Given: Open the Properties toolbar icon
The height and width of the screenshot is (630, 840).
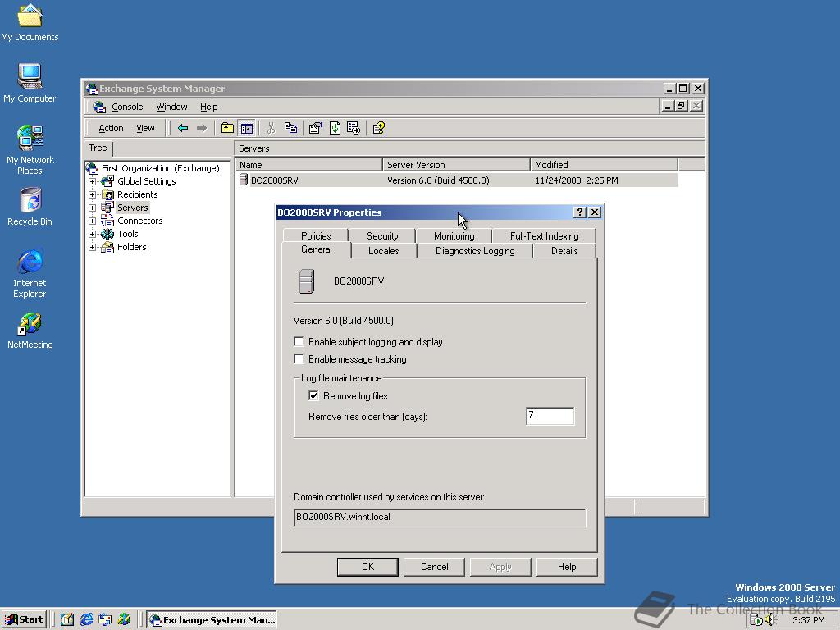Looking at the screenshot, I should click(x=316, y=128).
